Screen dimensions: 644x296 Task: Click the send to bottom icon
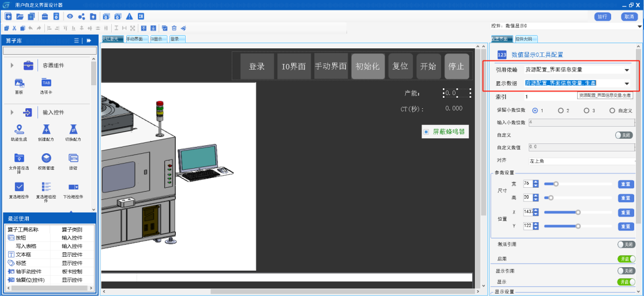[x=153, y=28]
